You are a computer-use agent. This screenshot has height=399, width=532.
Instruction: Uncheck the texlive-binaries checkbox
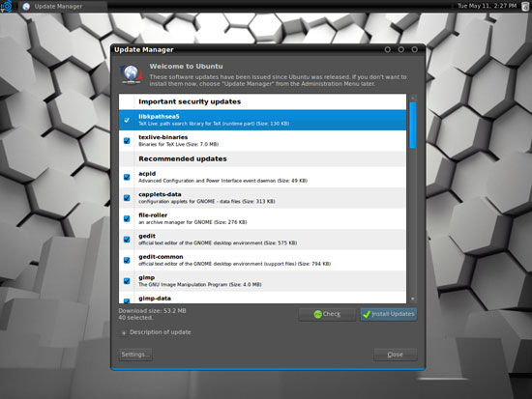pos(127,141)
